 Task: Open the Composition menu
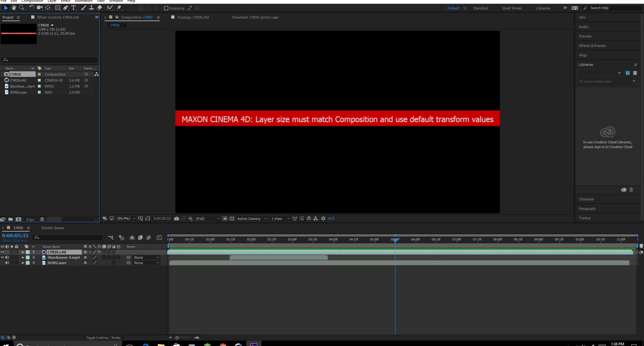(32, 1)
